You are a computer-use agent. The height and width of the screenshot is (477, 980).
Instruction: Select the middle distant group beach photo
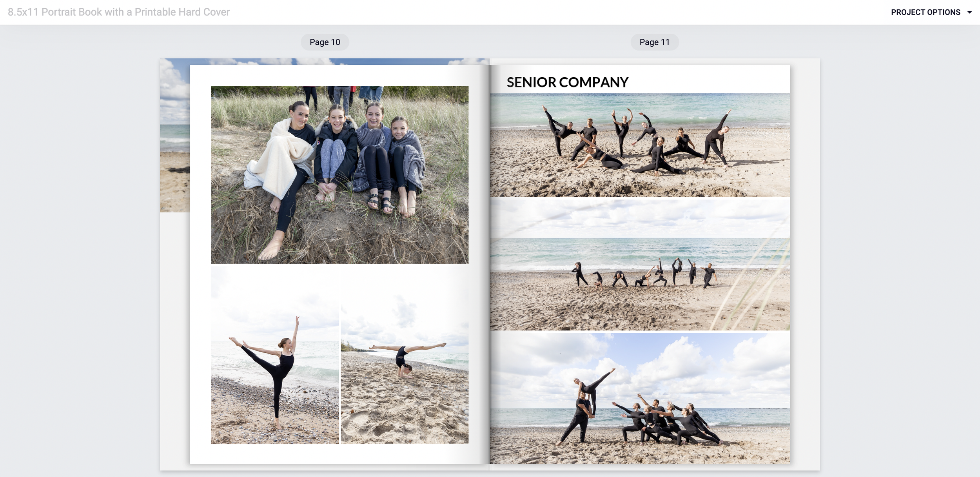pos(640,265)
